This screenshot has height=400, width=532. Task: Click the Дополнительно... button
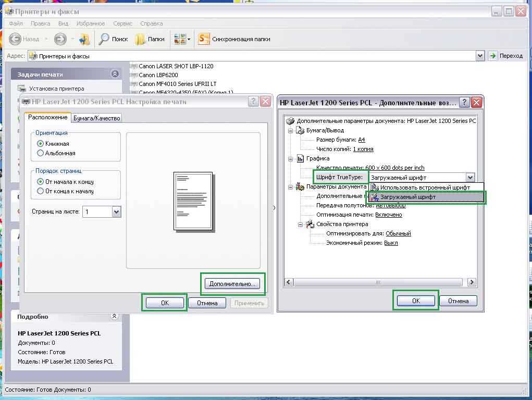(232, 284)
